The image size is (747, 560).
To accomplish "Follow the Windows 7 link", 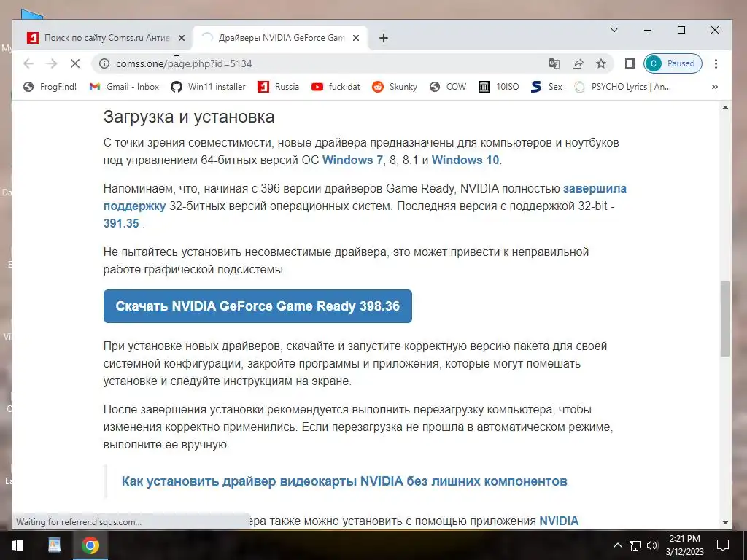I will 352,160.
